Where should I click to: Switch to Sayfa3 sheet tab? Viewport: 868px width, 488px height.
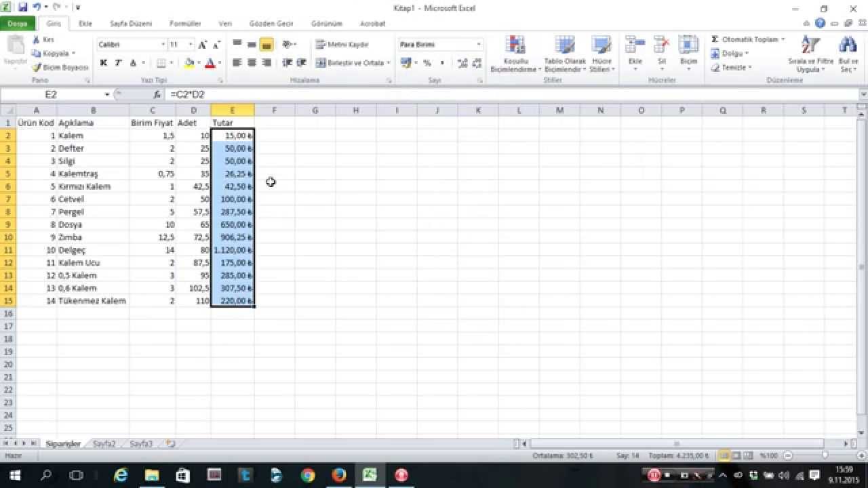tap(142, 444)
